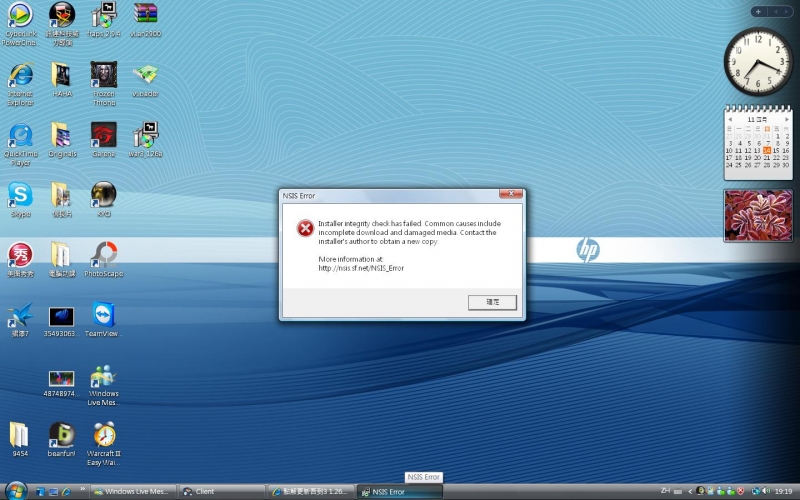Expand the quick launch overflow chevron
Viewport: 800px width, 500px height.
[x=83, y=489]
